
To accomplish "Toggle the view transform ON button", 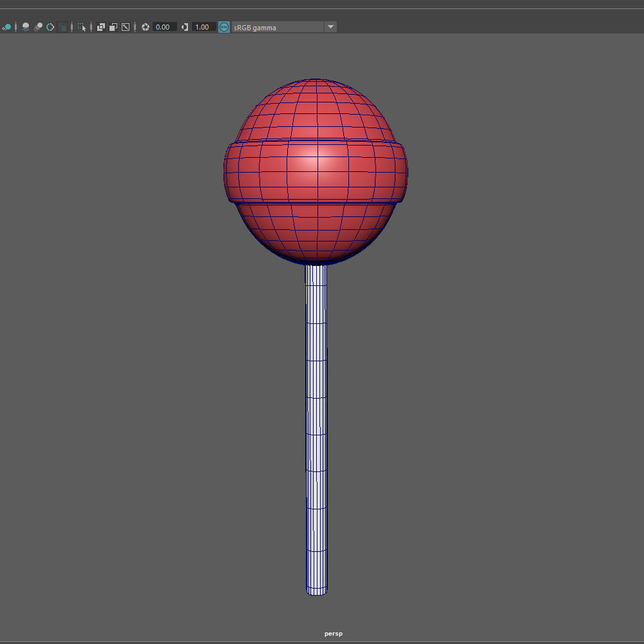I will pyautogui.click(x=224, y=27).
